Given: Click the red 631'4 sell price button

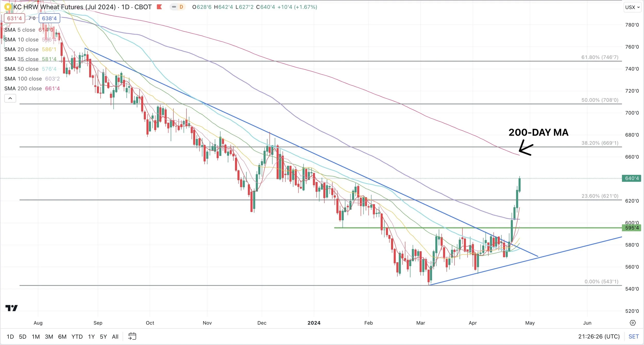Looking at the screenshot, I should pos(14,18).
